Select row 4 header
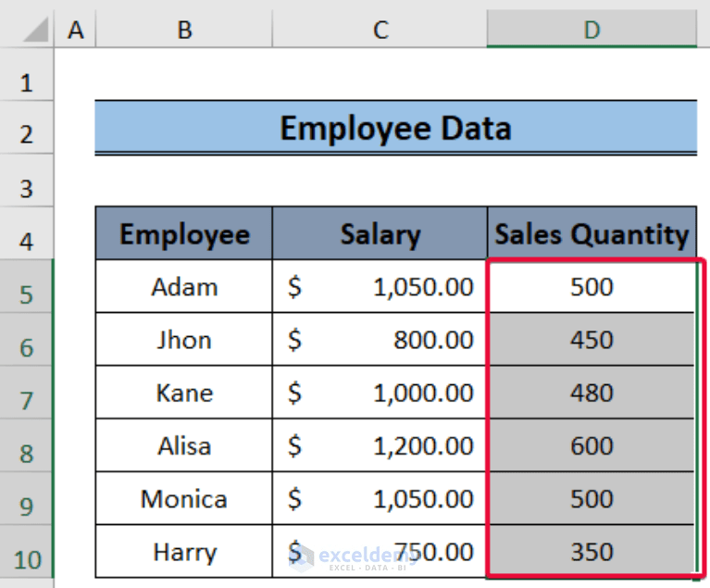Viewport: 710px width, 588px height. pyautogui.click(x=27, y=233)
